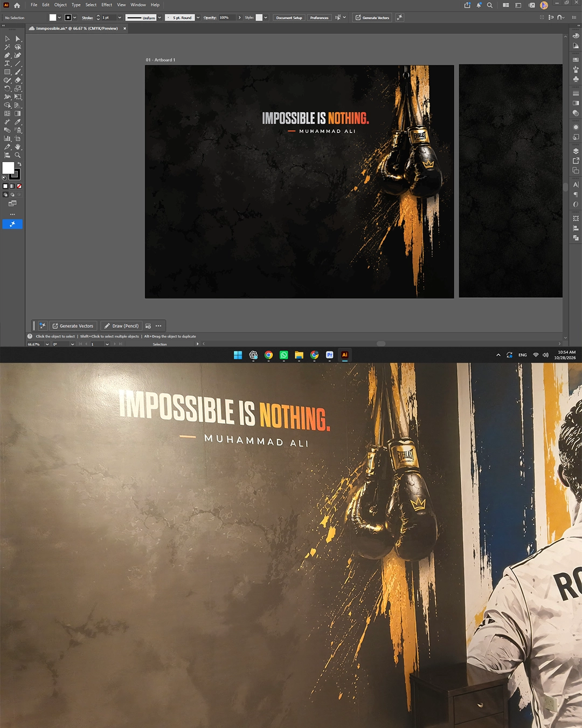The width and height of the screenshot is (582, 728).
Task: Switch to Immpossible.aic document tab
Action: [x=77, y=29]
